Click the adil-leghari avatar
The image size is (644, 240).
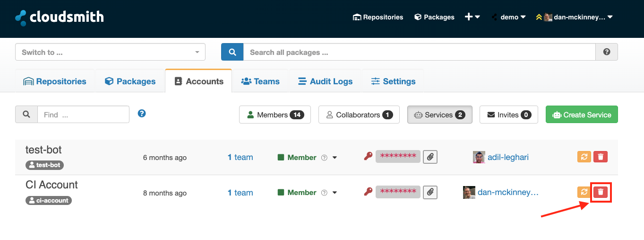coord(479,157)
